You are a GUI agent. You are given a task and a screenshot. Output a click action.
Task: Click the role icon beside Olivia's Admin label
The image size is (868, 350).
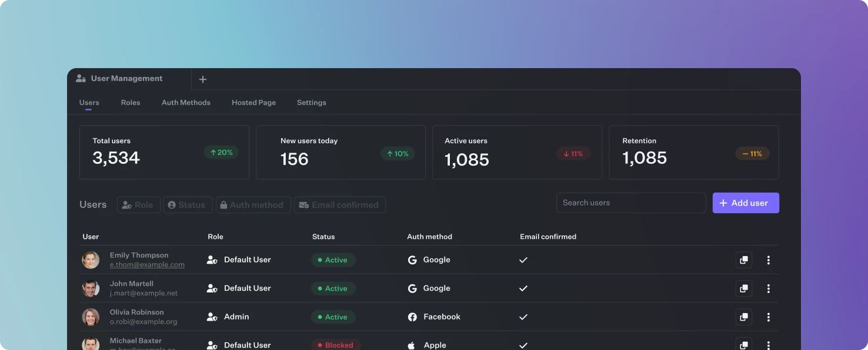click(212, 317)
